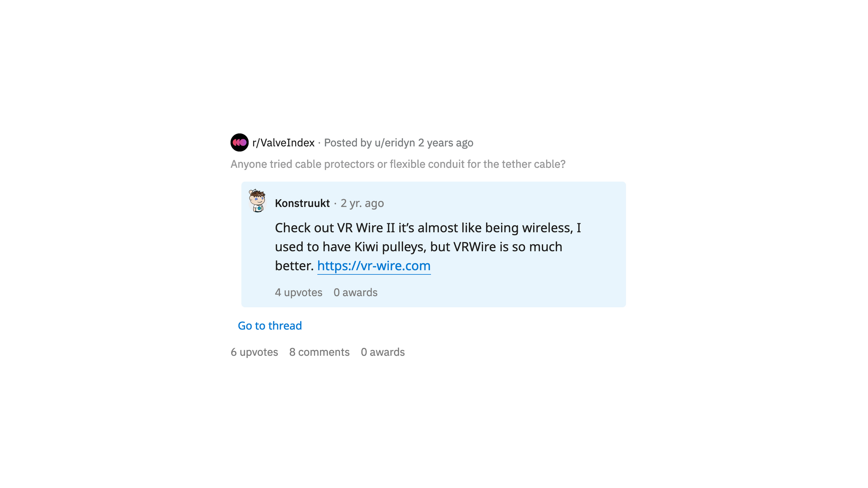
Task: Click Konstruukt's Snoo avatar image
Action: [x=257, y=201]
